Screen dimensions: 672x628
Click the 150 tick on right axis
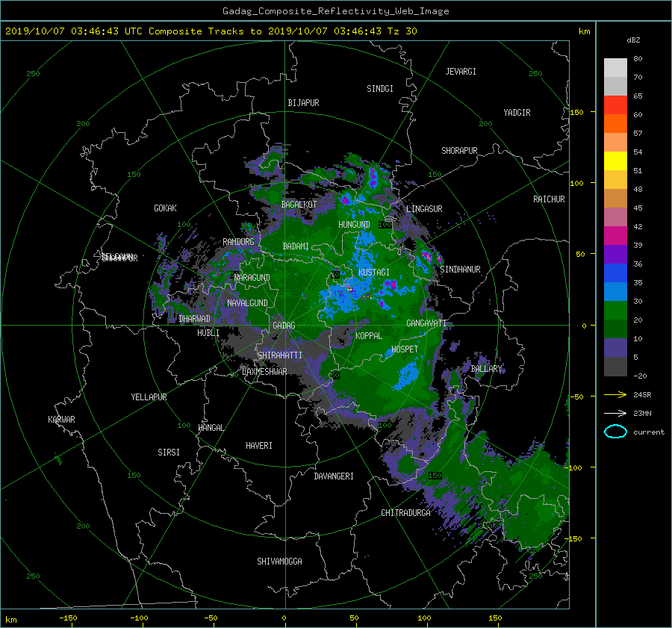[x=577, y=112]
